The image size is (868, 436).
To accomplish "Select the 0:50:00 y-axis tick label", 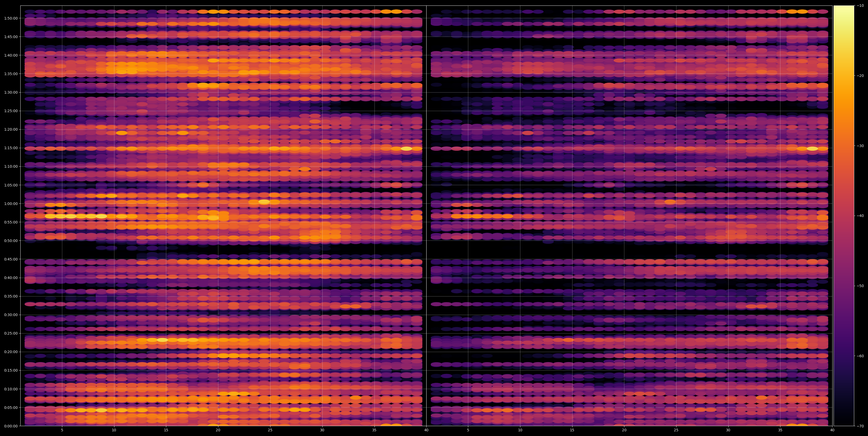I will point(11,240).
